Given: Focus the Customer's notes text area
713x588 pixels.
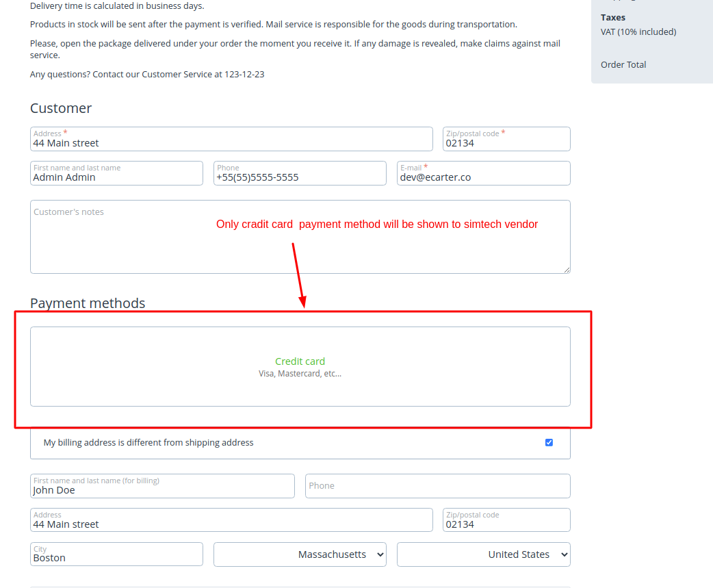Looking at the screenshot, I should pyautogui.click(x=300, y=237).
